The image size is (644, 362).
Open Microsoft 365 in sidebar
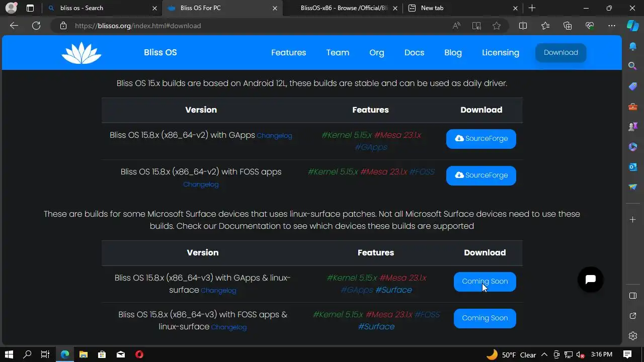click(633, 147)
